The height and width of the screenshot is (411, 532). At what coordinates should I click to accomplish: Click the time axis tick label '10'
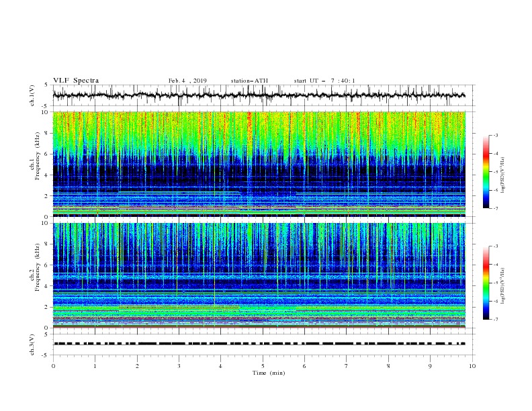472,366
